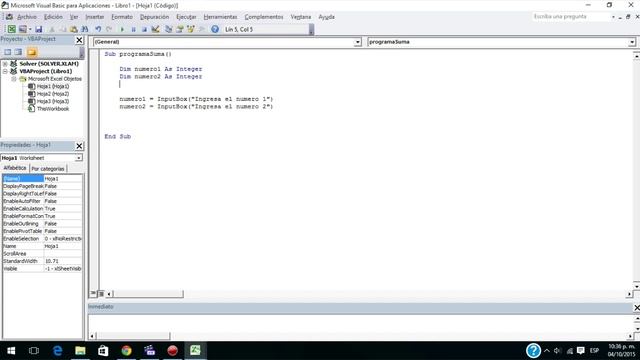Open Microsoft Edge from the taskbar
This screenshot has height=360, width=640.
pos(58,351)
